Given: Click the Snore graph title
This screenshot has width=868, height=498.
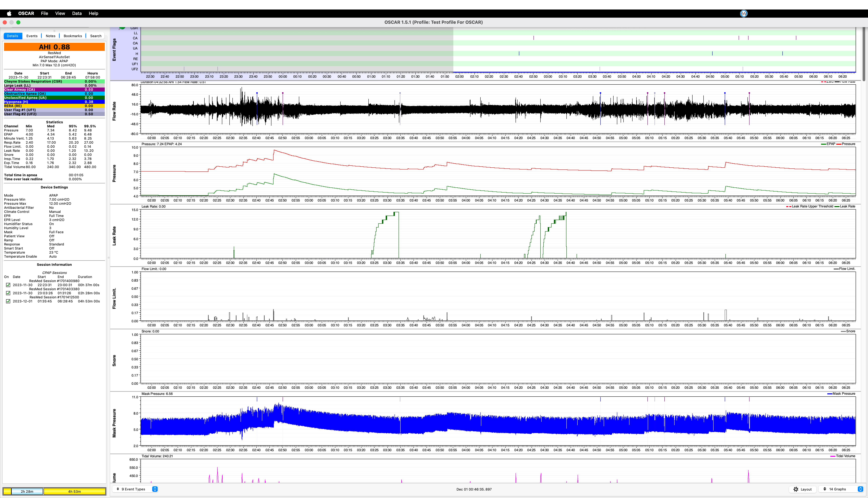Looking at the screenshot, I should pyautogui.click(x=114, y=360).
